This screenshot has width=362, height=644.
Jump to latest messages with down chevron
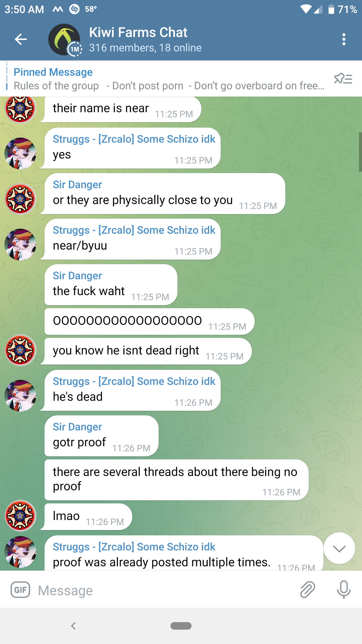point(339,548)
